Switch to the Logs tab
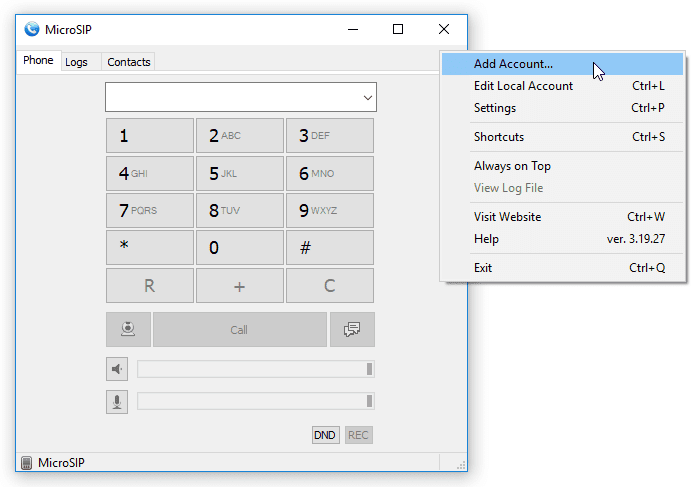 (x=76, y=62)
